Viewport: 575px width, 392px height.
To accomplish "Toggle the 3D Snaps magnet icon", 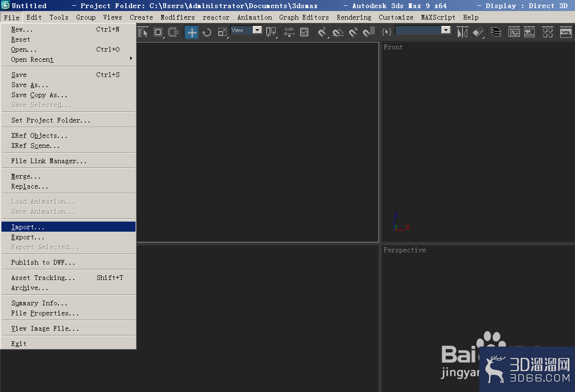I will (323, 33).
